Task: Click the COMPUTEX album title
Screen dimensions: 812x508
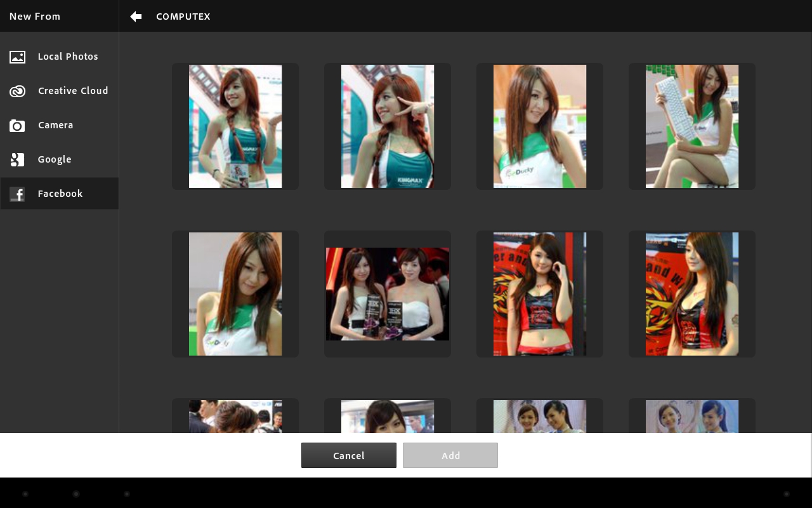Action: point(183,17)
